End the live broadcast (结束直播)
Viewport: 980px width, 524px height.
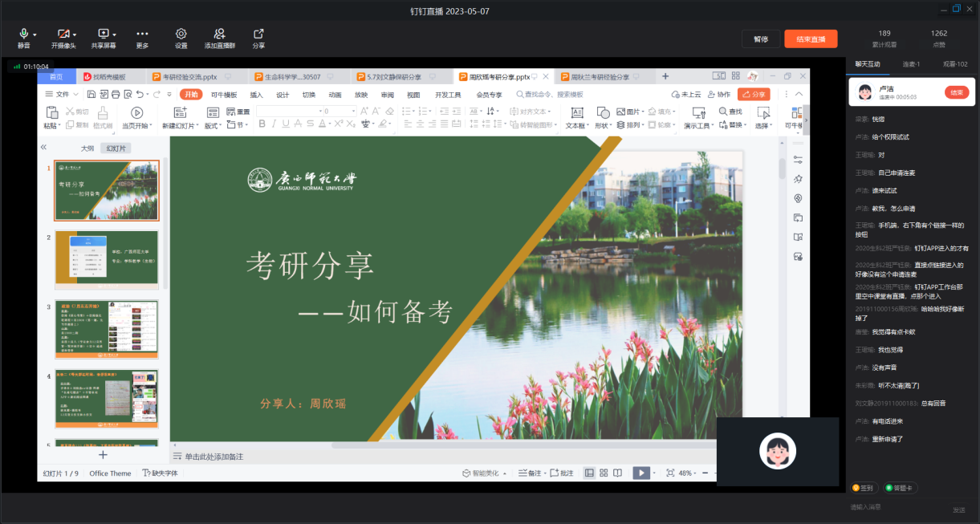coord(811,39)
